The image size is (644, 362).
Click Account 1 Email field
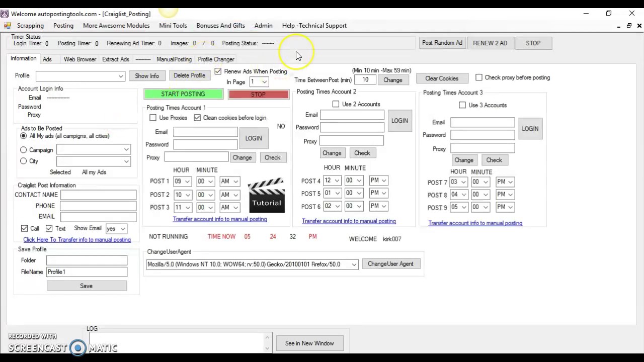coord(205,132)
